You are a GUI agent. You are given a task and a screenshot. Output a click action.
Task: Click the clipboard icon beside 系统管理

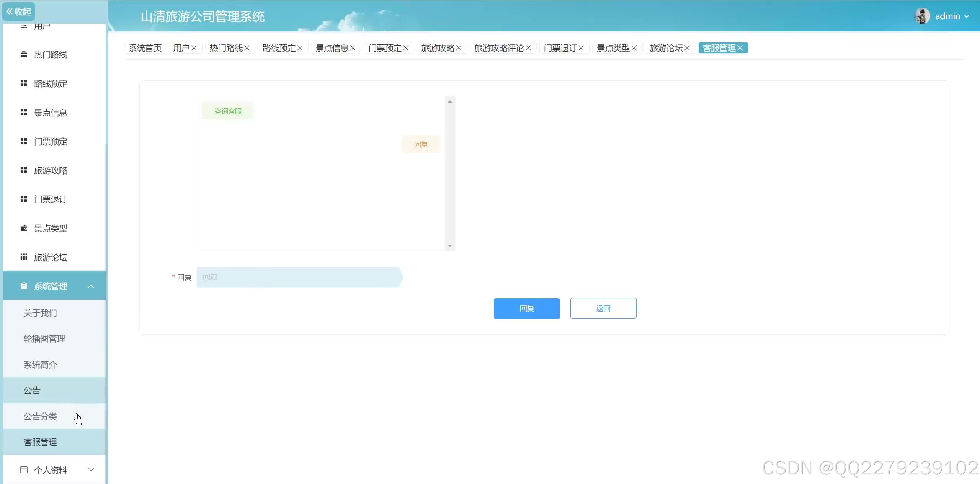(x=24, y=286)
